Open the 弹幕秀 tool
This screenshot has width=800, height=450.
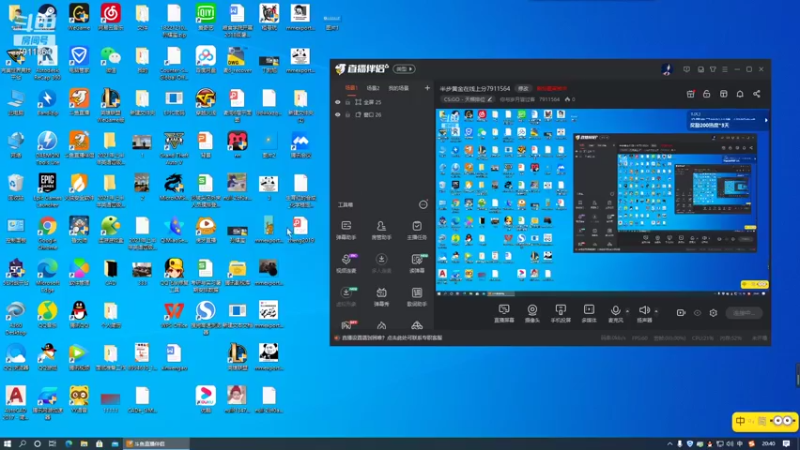coord(381,296)
